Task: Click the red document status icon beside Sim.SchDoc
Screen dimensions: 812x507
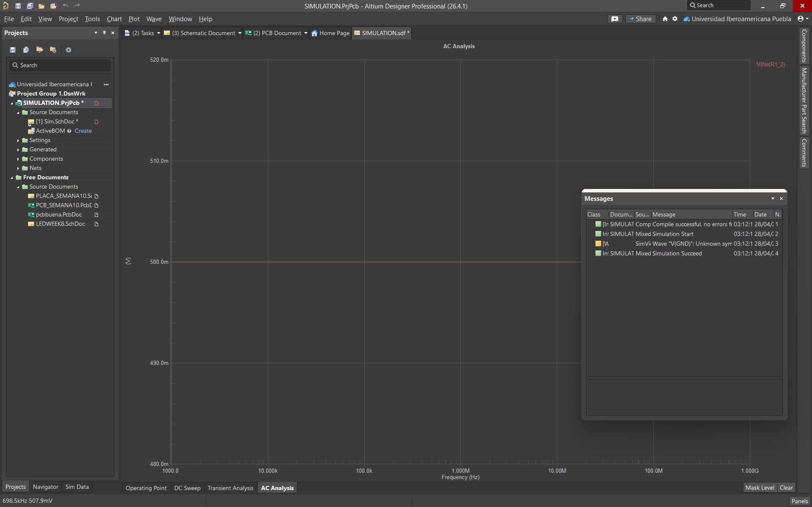Action: 96,122
